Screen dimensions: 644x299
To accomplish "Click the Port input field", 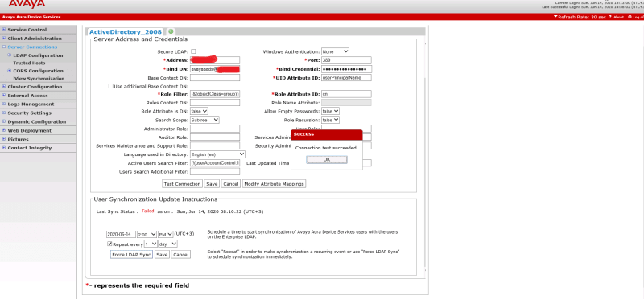I will point(346,60).
